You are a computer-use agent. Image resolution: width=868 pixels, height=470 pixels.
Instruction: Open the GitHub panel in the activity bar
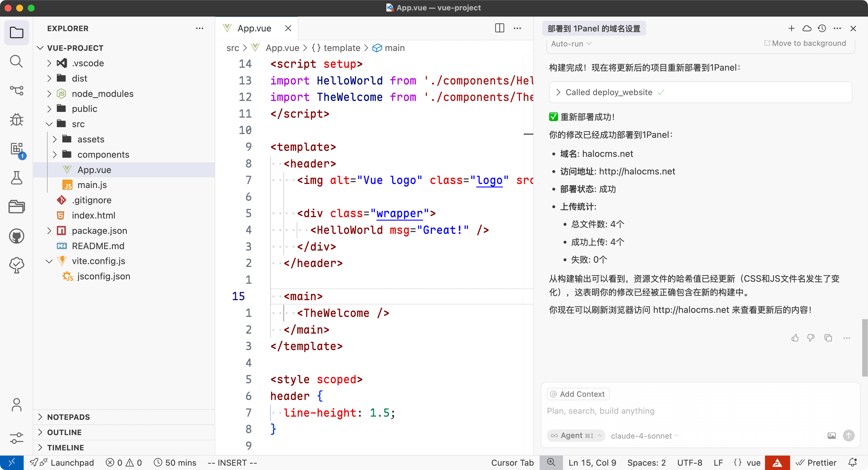(x=16, y=236)
